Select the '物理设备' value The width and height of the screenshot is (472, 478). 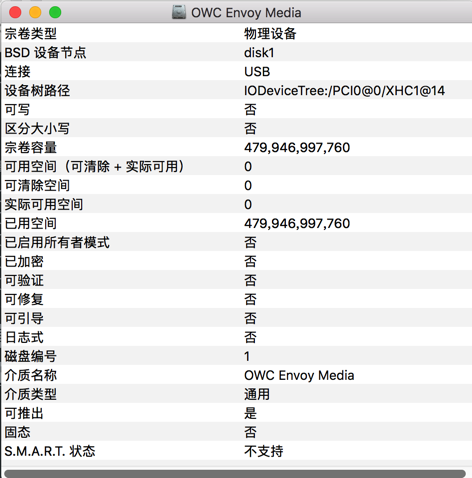(x=270, y=34)
